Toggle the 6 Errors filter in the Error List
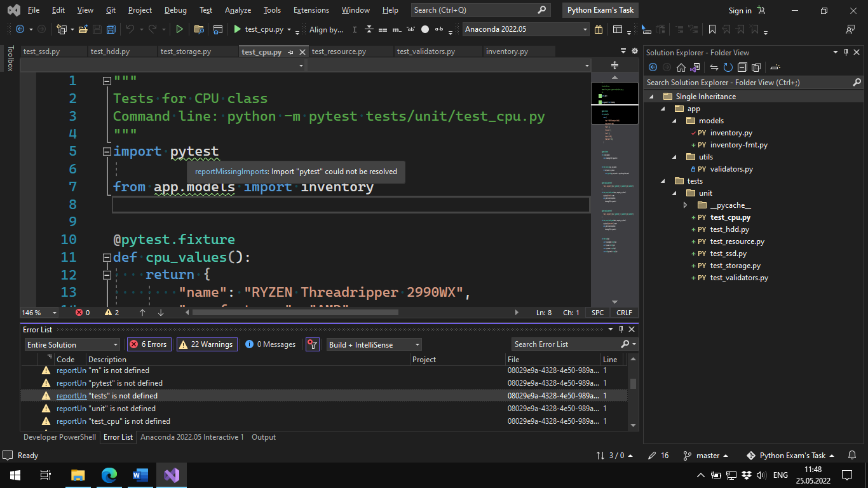The height and width of the screenshot is (488, 868). pos(149,344)
